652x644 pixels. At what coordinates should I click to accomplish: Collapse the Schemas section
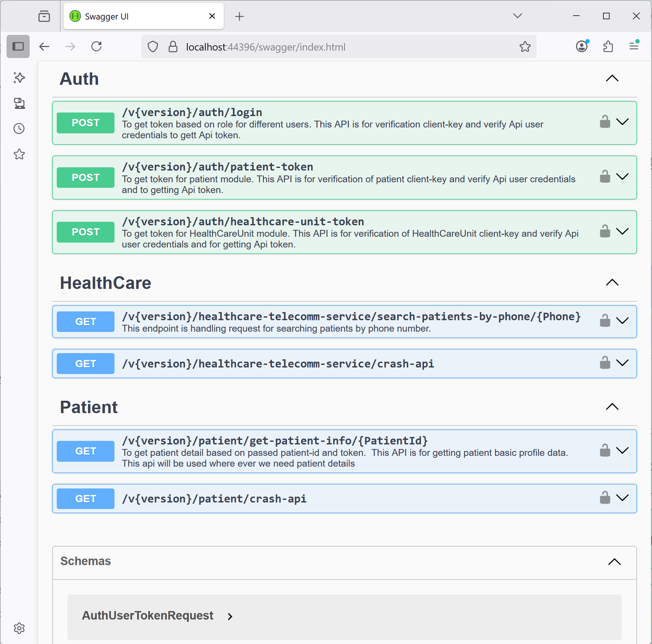tap(614, 562)
